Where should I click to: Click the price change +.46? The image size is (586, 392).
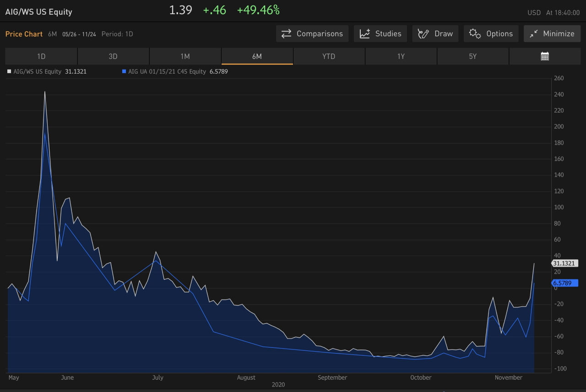coord(215,10)
